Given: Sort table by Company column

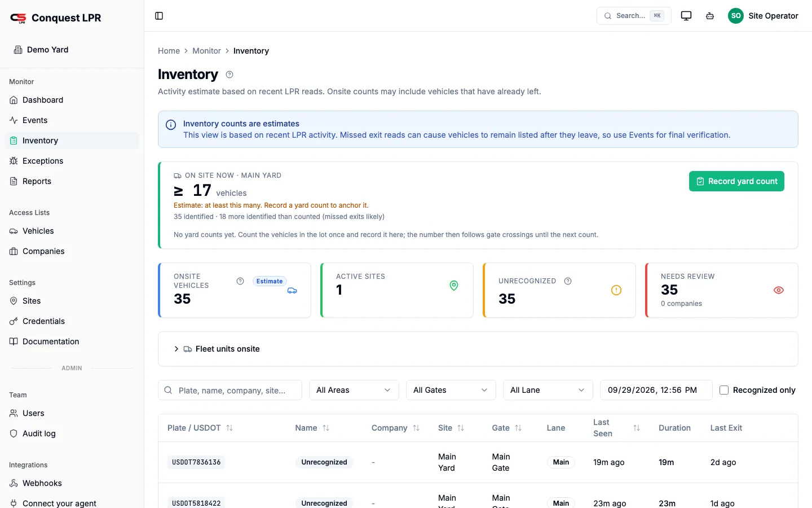Looking at the screenshot, I should [416, 428].
